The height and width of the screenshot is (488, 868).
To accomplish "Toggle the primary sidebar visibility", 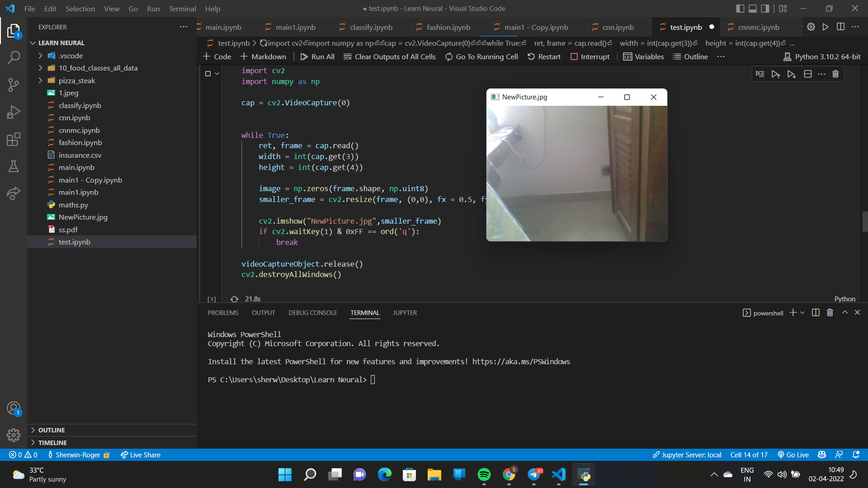I will pos(741,8).
